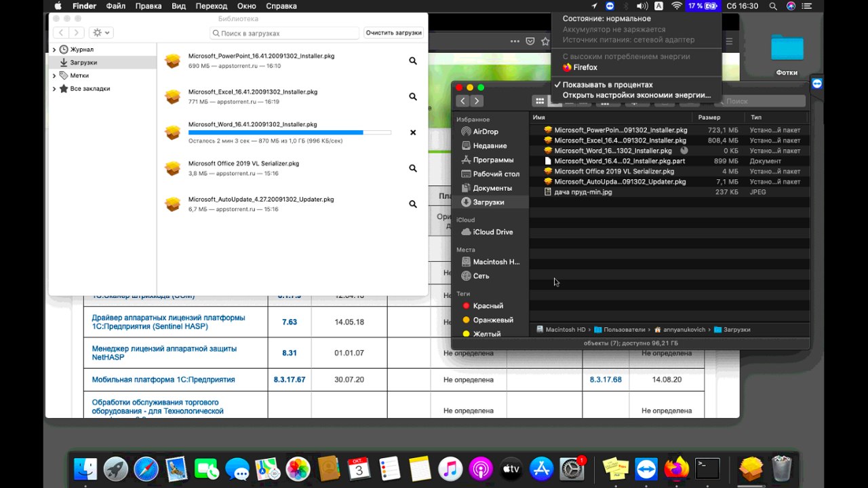Open the Окно menu in the menu bar

(x=247, y=5)
